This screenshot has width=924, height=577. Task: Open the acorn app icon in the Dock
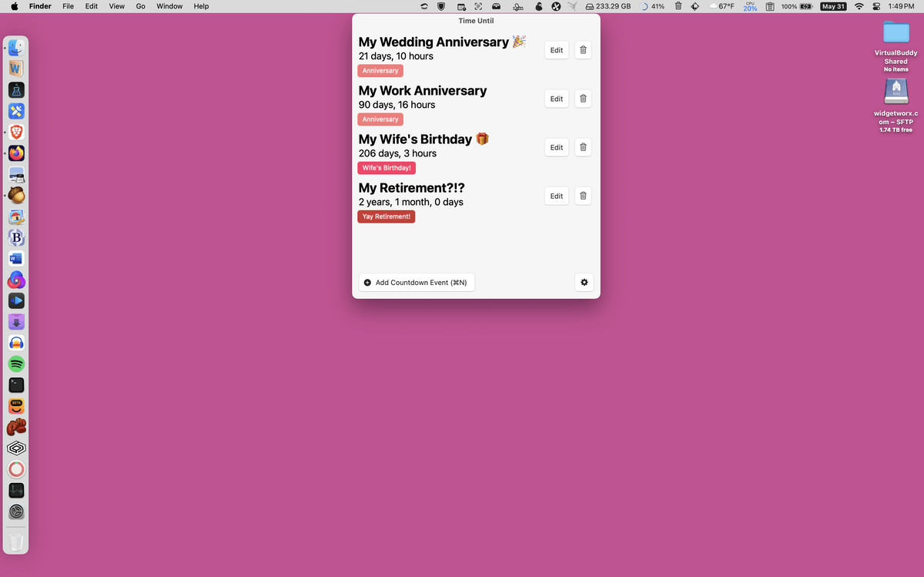pos(16,195)
